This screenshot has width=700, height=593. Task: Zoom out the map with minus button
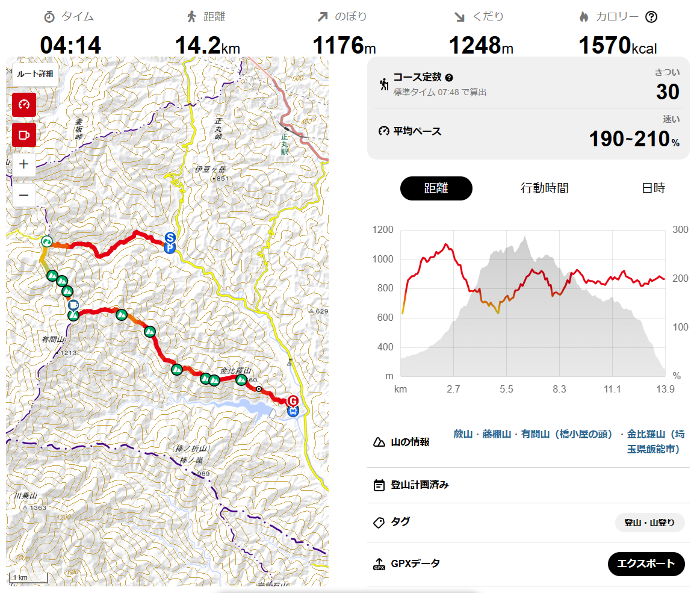pos(24,195)
